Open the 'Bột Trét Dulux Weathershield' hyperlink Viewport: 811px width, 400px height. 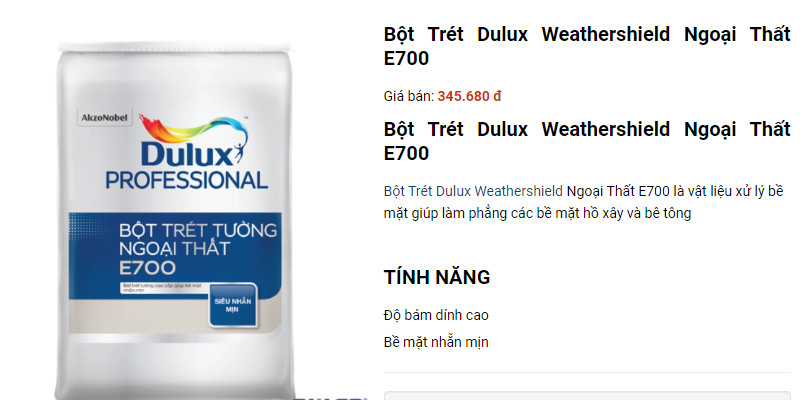[473, 191]
